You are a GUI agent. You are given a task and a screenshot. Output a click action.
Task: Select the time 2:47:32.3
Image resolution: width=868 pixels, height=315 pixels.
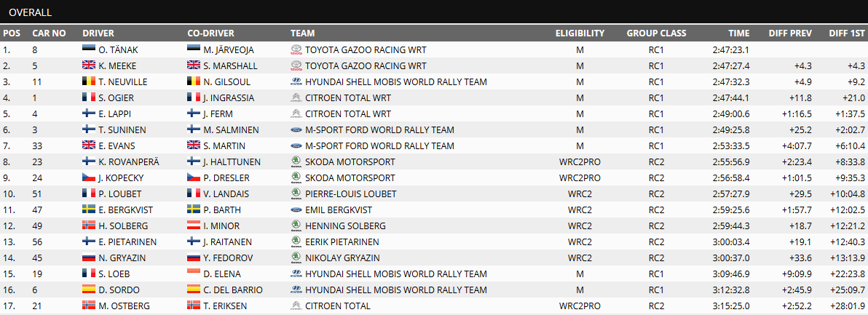(730, 81)
